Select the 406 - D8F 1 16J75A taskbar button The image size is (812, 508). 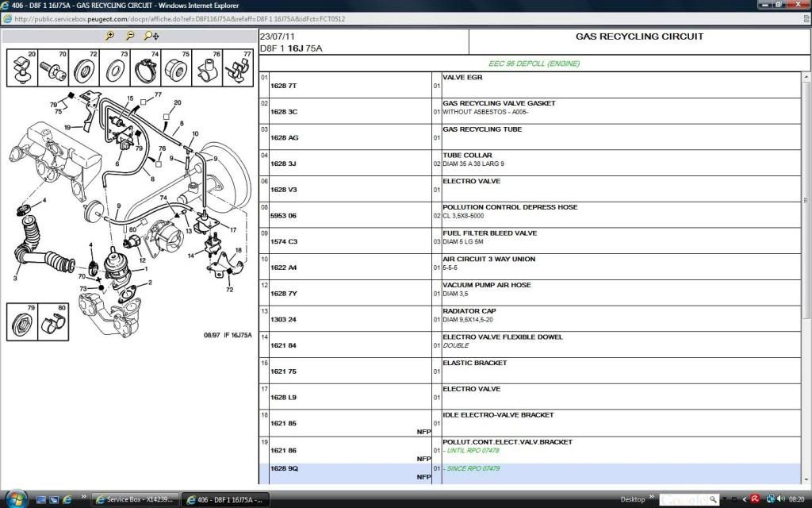coord(225,500)
